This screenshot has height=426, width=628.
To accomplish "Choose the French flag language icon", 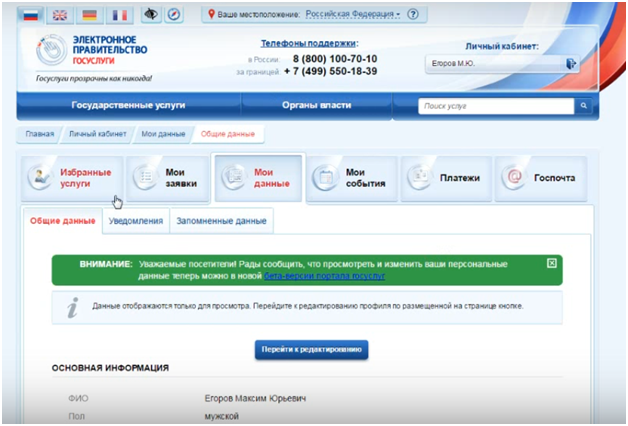I will [120, 15].
